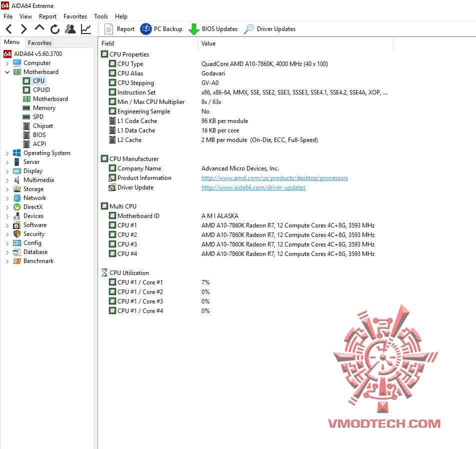Check for BIOS Updates

(213, 29)
